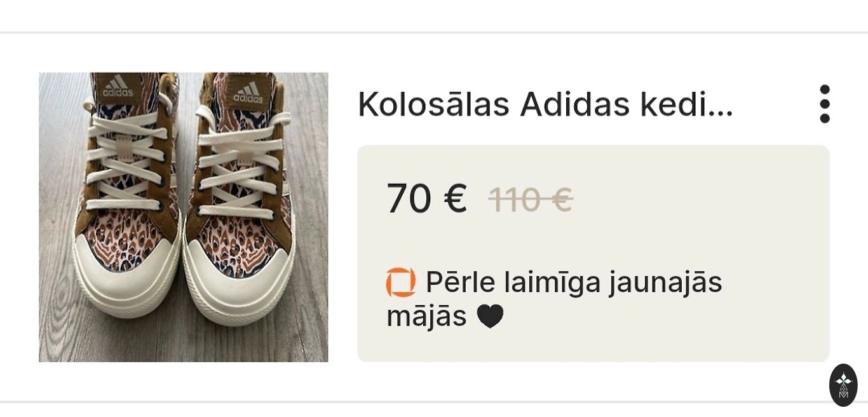Click the word Adidas in listing title
868x417 pixels.
[x=574, y=104]
